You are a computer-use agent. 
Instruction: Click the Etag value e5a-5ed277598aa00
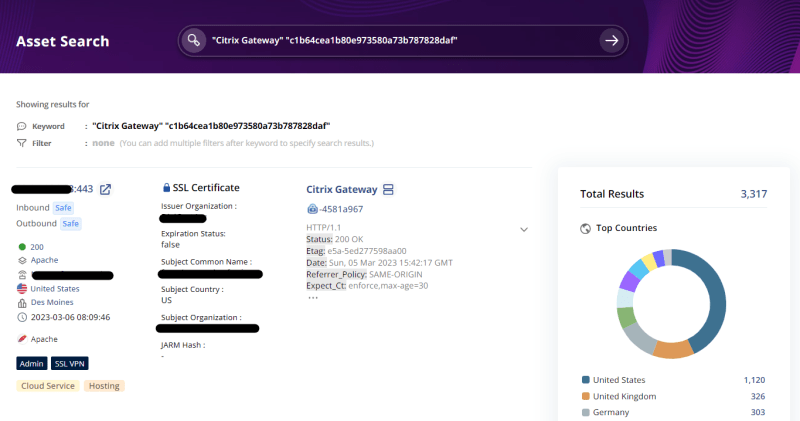click(x=367, y=251)
